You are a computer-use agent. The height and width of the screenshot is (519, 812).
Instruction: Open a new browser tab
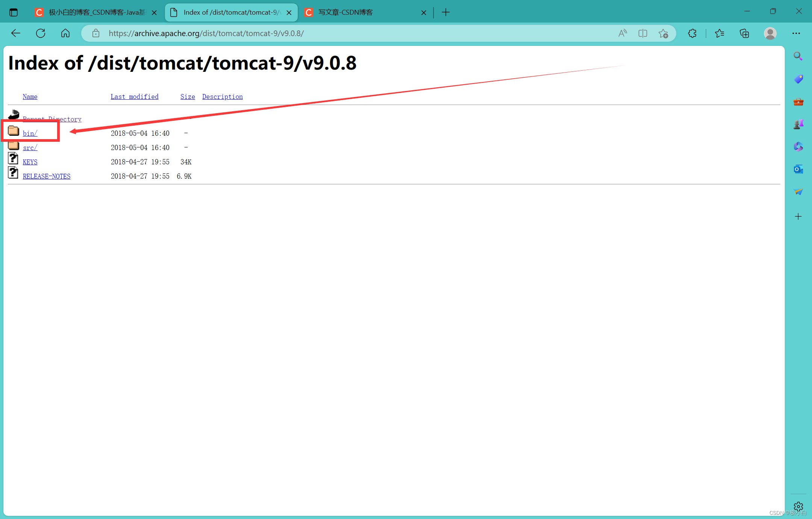pyautogui.click(x=445, y=12)
